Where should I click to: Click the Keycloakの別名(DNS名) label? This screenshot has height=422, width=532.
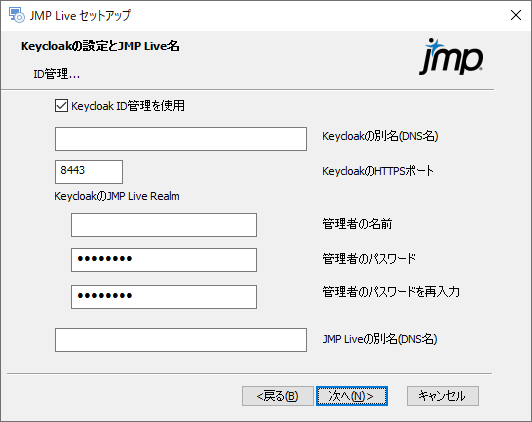[380, 136]
